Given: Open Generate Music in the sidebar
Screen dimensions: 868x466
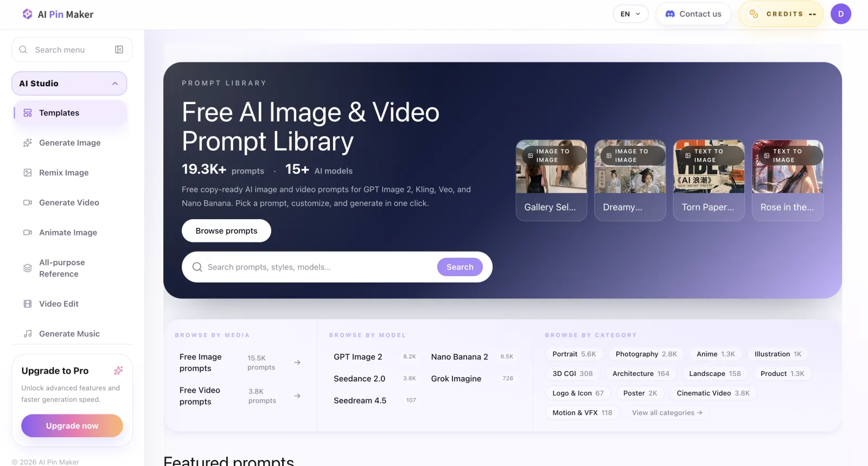Looking at the screenshot, I should 71,334.
